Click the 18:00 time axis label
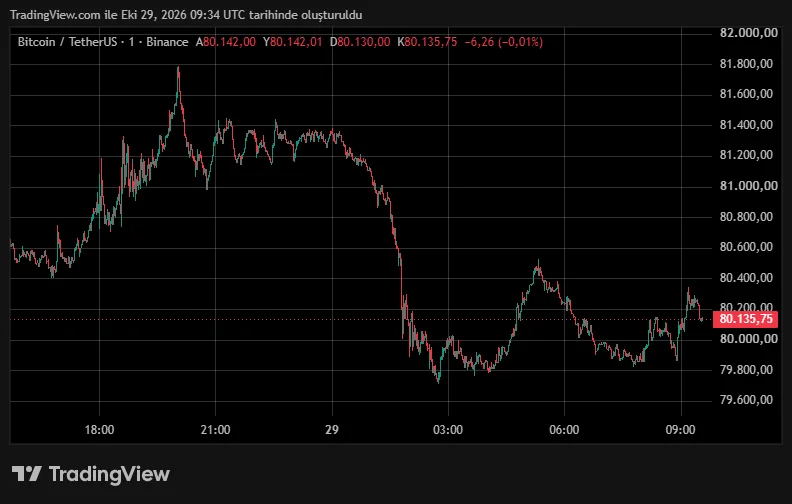This screenshot has height=504, width=792. (99, 430)
